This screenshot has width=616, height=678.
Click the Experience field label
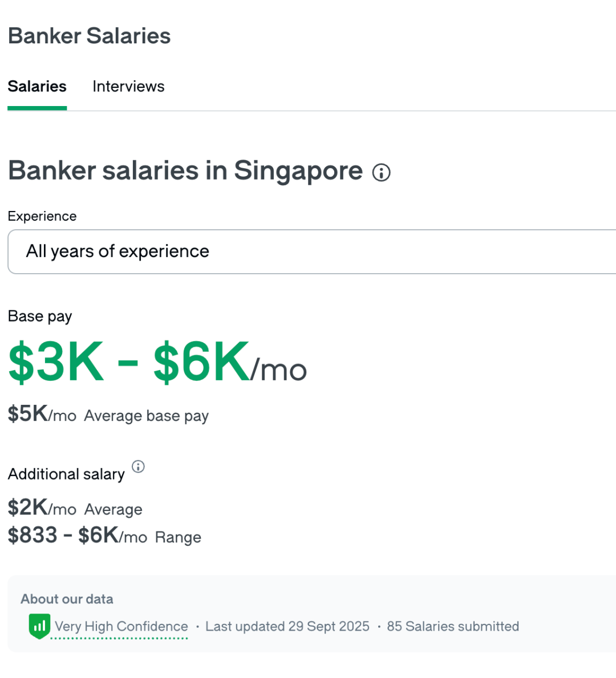click(x=42, y=216)
